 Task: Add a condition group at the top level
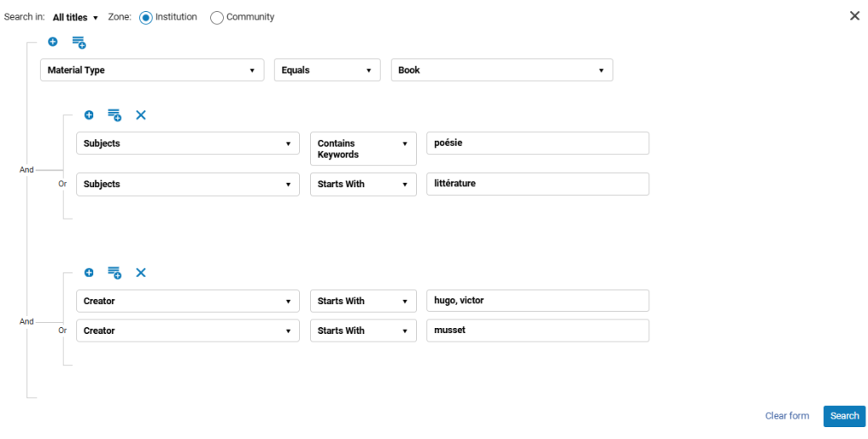(79, 42)
